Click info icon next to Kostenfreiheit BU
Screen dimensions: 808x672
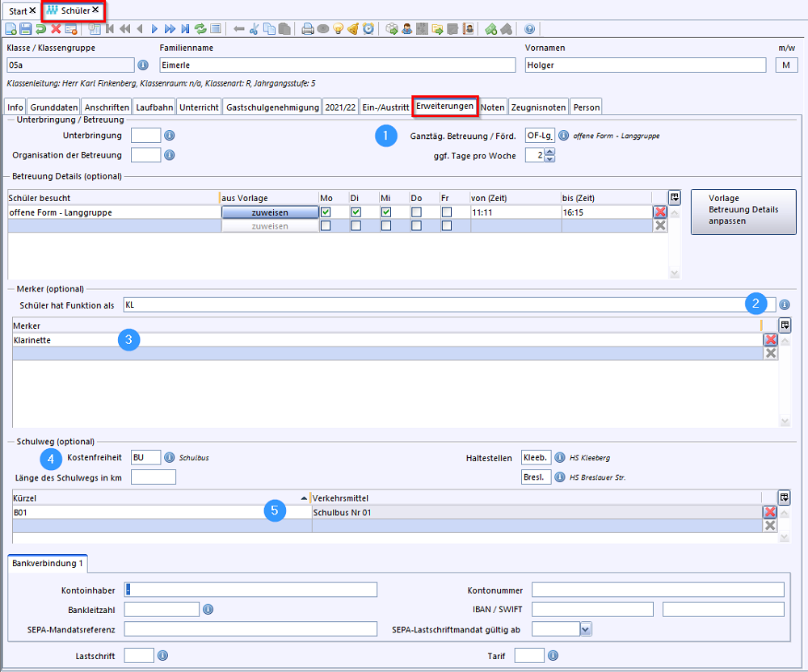pyautogui.click(x=169, y=457)
